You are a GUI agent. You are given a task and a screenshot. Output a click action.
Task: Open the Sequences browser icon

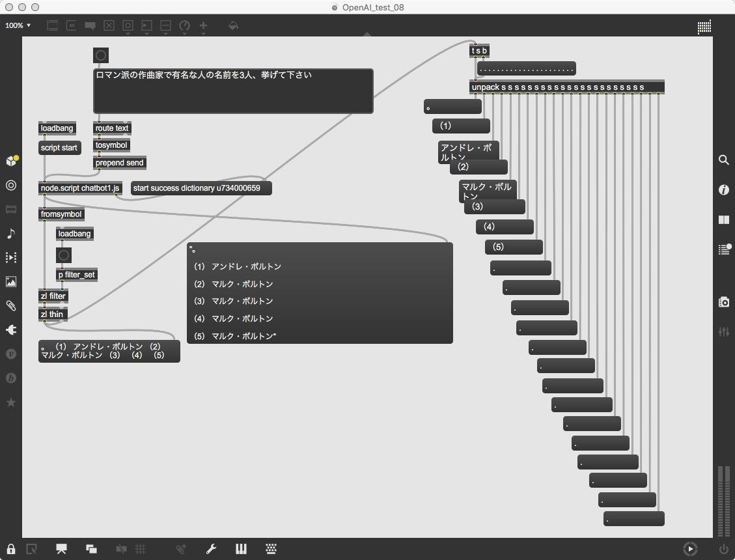tap(11, 257)
